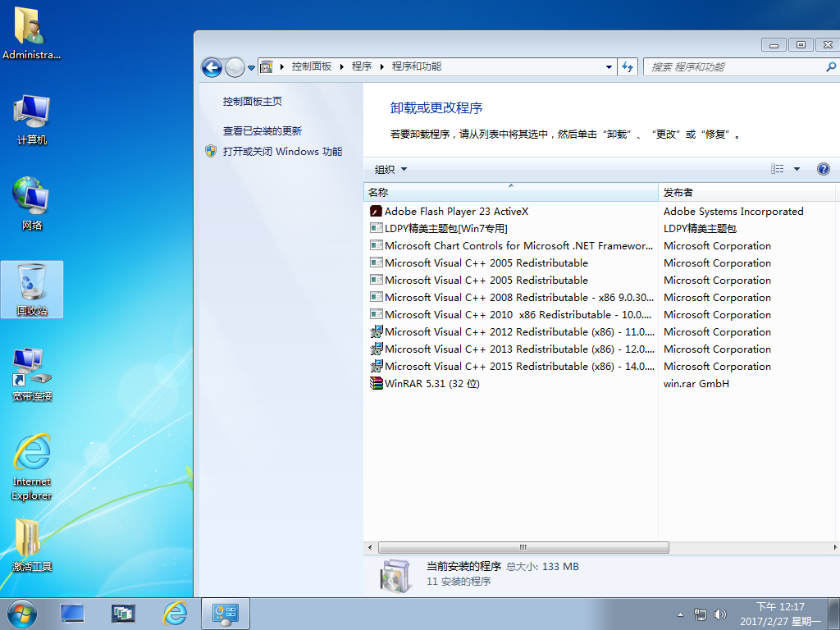Click the installed programs details pane icon

click(x=395, y=576)
